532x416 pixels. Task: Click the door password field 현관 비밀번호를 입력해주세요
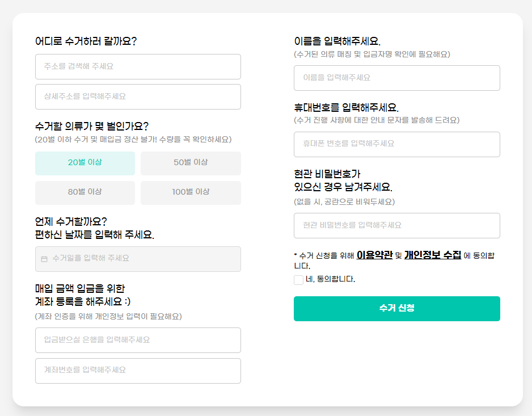[397, 225]
